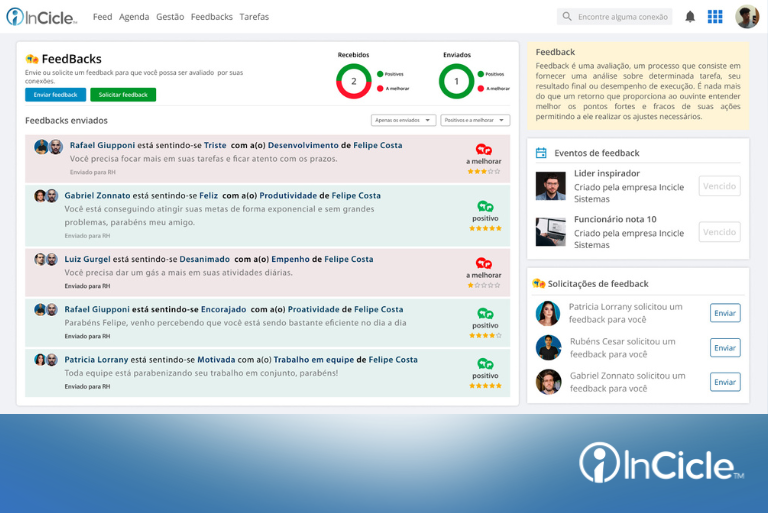The width and height of the screenshot is (768, 513).
Task: Click the positivo icon on Encorajado feedback
Action: coord(485,314)
